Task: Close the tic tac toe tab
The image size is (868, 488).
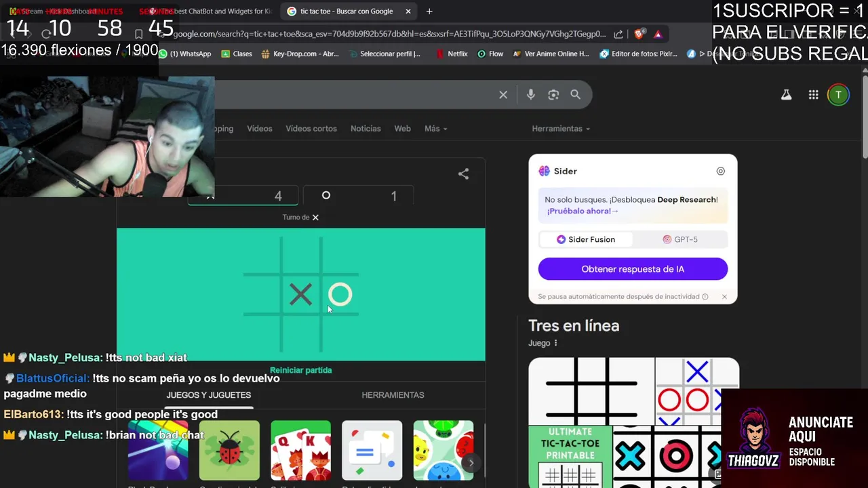Action: coord(408,12)
